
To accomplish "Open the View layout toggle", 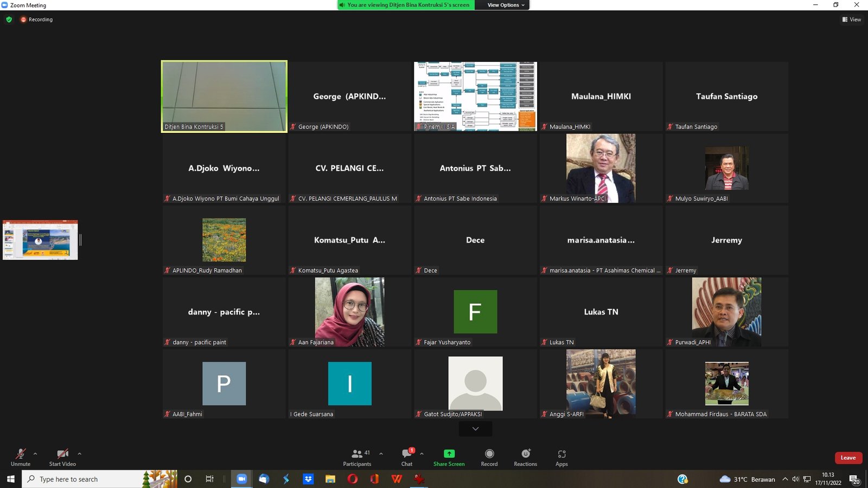I will [x=852, y=20].
